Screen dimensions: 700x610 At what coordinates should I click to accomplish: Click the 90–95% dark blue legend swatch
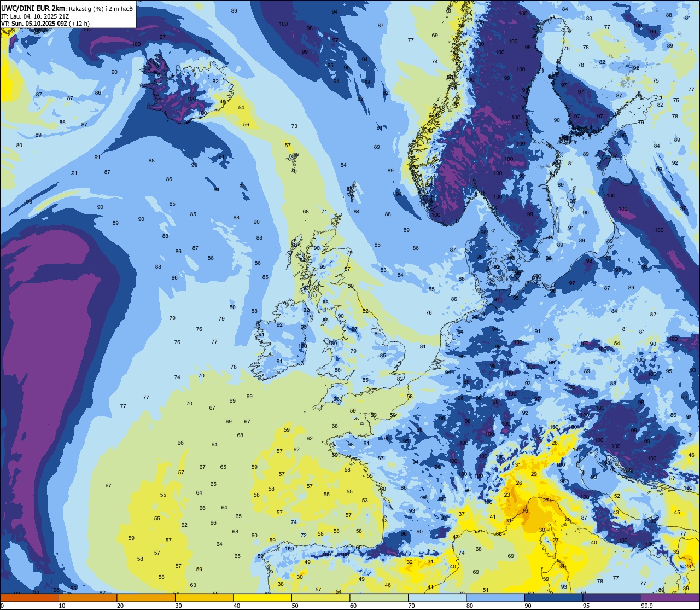[x=553, y=597]
